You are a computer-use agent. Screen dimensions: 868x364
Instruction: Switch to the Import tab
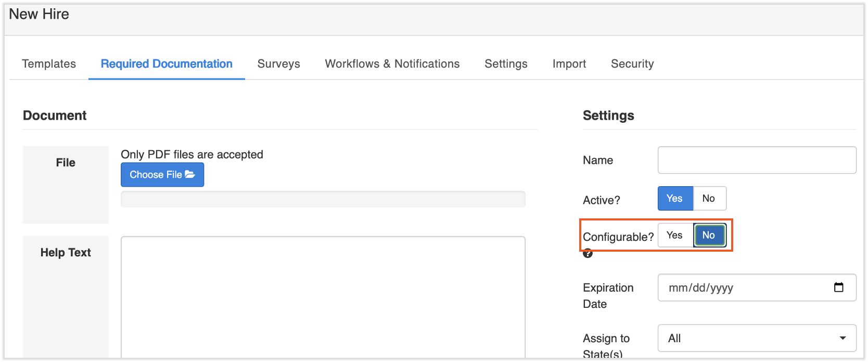[x=569, y=64]
